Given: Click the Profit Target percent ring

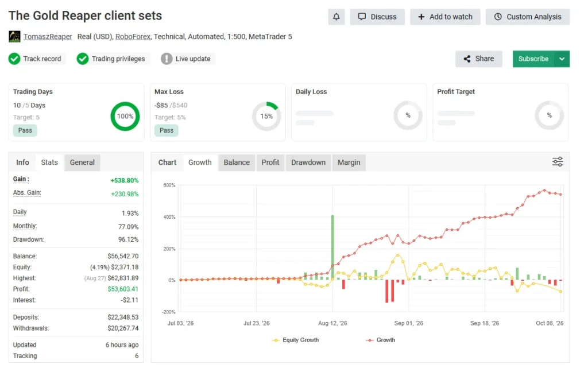Looking at the screenshot, I should coord(550,115).
